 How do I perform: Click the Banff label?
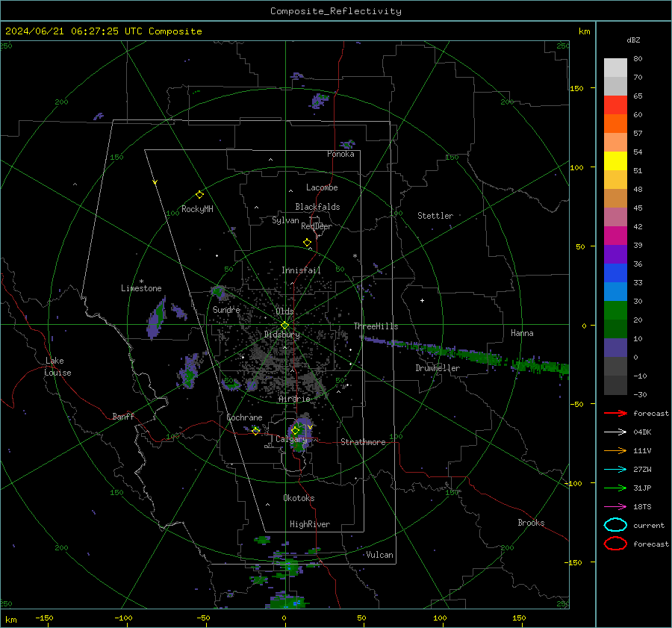tap(123, 416)
